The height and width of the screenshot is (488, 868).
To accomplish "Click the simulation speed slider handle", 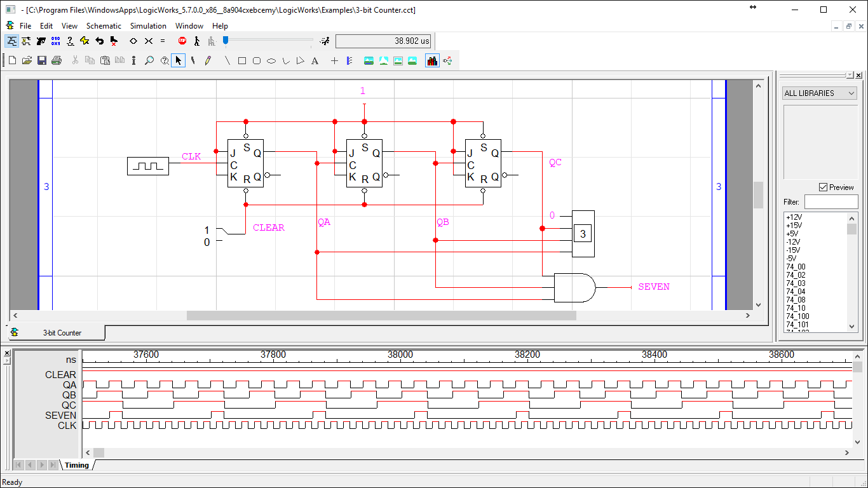I will click(226, 41).
